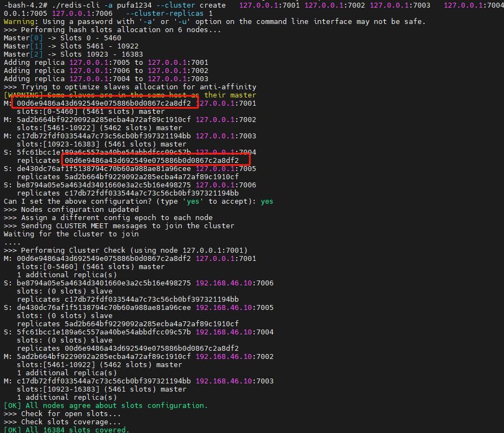Click the "--cluster create" option text
The image size is (504, 433).
191,5
